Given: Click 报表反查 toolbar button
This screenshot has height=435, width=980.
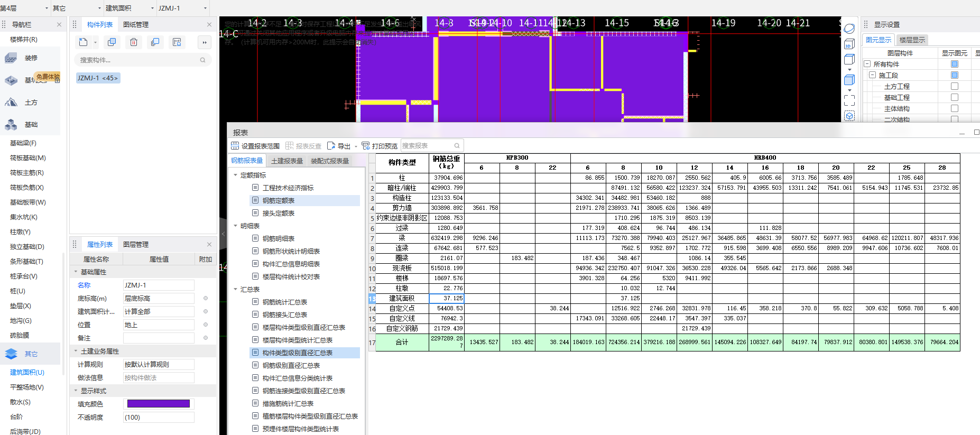Looking at the screenshot, I should [303, 146].
